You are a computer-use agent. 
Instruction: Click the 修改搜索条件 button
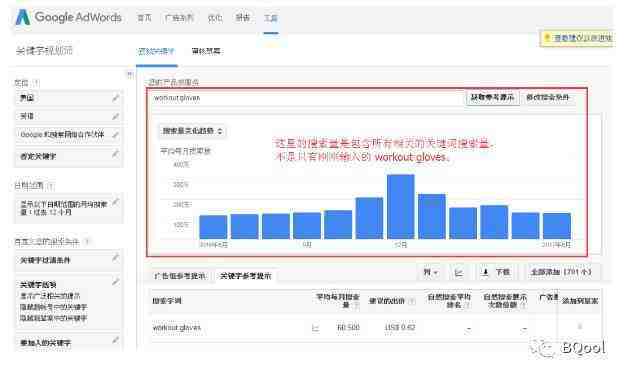(548, 98)
